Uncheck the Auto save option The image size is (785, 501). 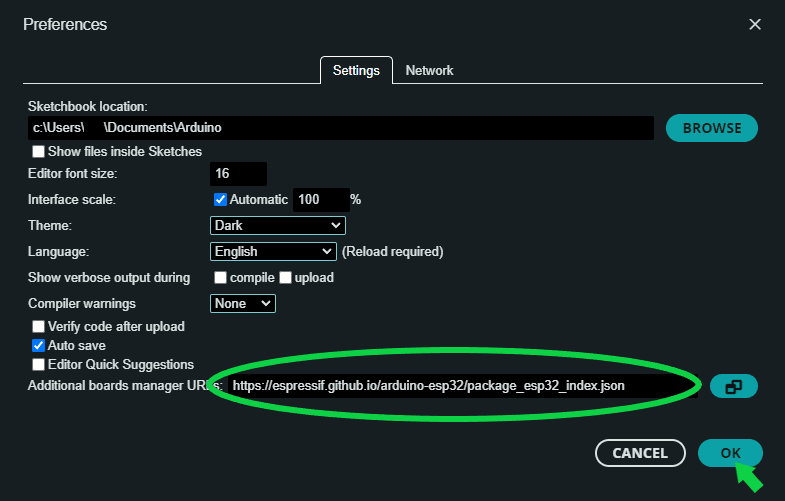(39, 346)
